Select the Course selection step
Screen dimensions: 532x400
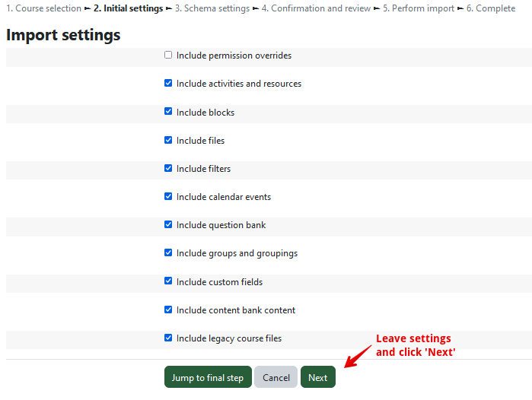point(43,8)
